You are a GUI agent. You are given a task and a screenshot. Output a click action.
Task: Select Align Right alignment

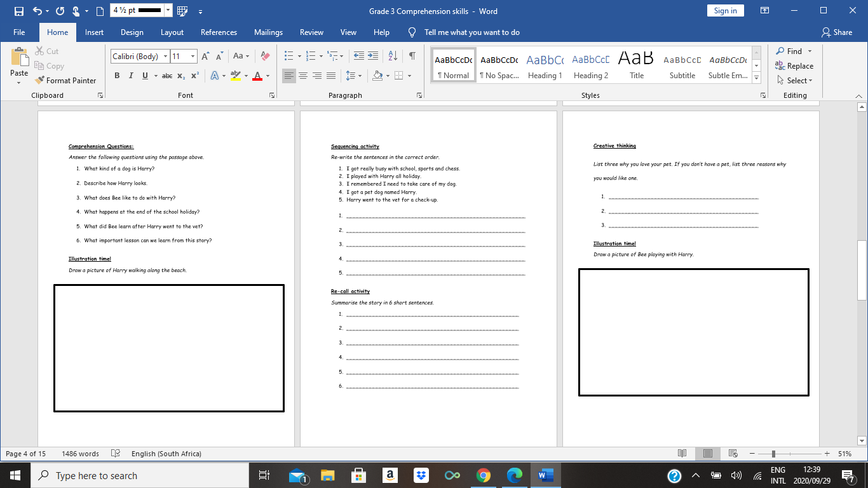tap(317, 76)
